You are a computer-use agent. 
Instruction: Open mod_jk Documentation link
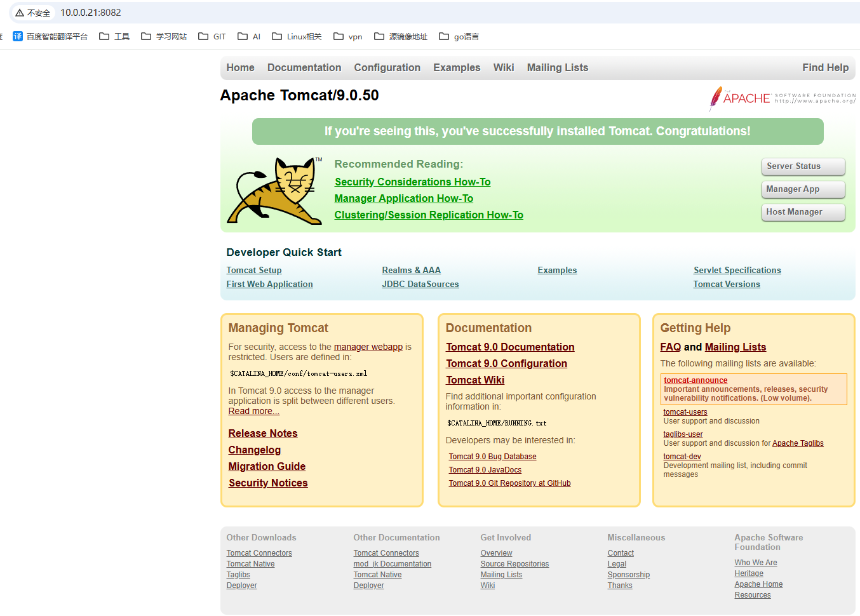click(392, 564)
